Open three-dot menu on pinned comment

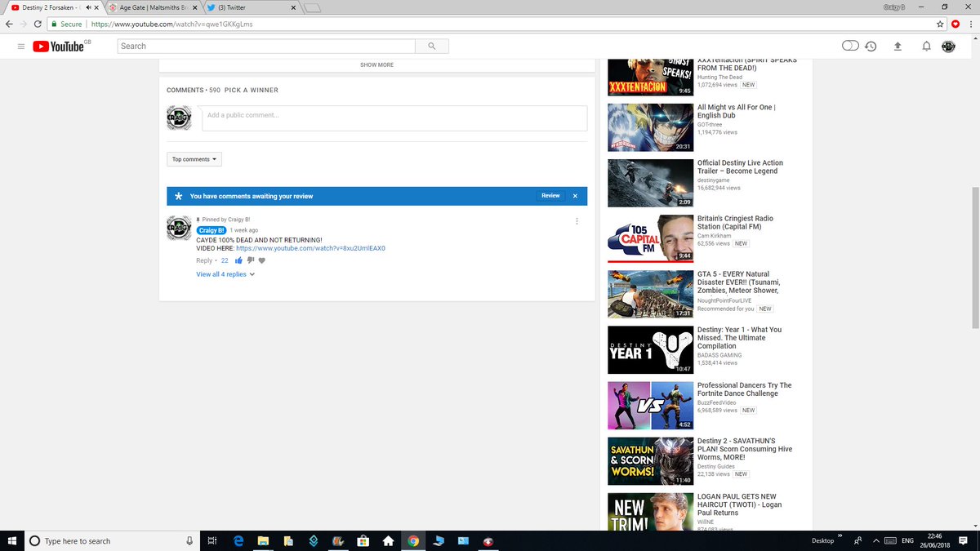coord(577,221)
